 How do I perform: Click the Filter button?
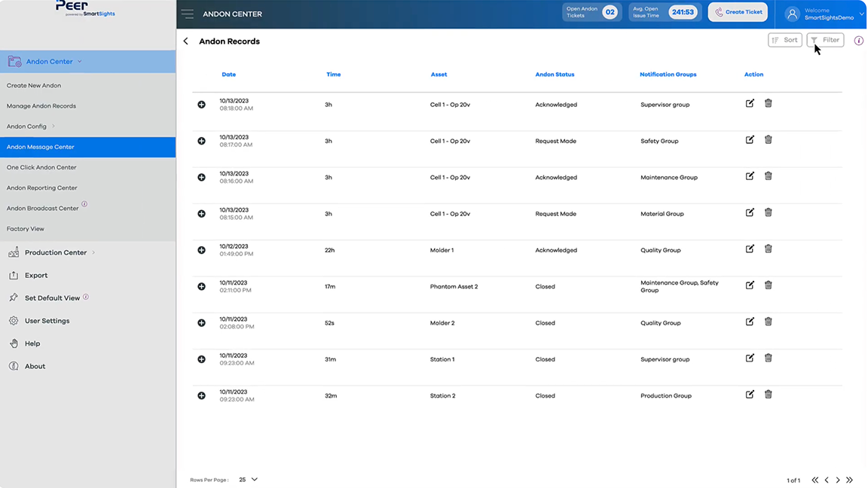825,40
